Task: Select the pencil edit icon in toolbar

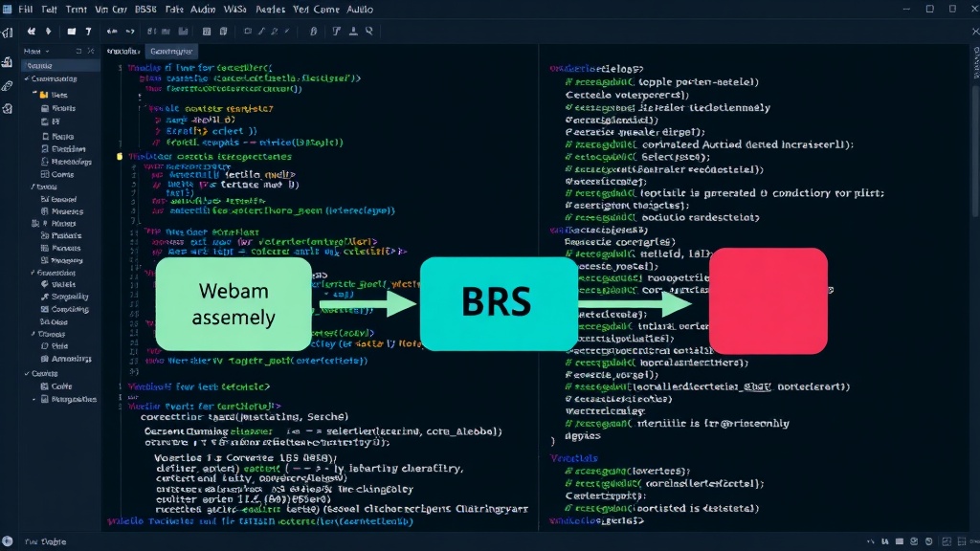Action: [261, 32]
